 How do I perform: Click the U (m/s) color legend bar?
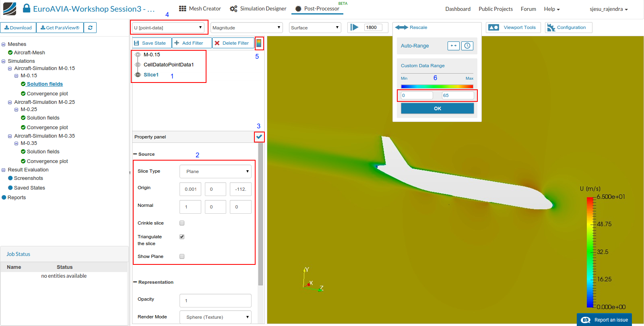tap(590, 252)
